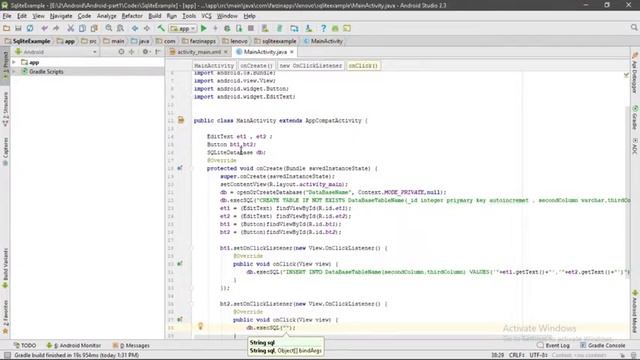Image resolution: width=640 pixels, height=360 pixels.
Task: Click the Help question mark icon
Action: point(323,29)
